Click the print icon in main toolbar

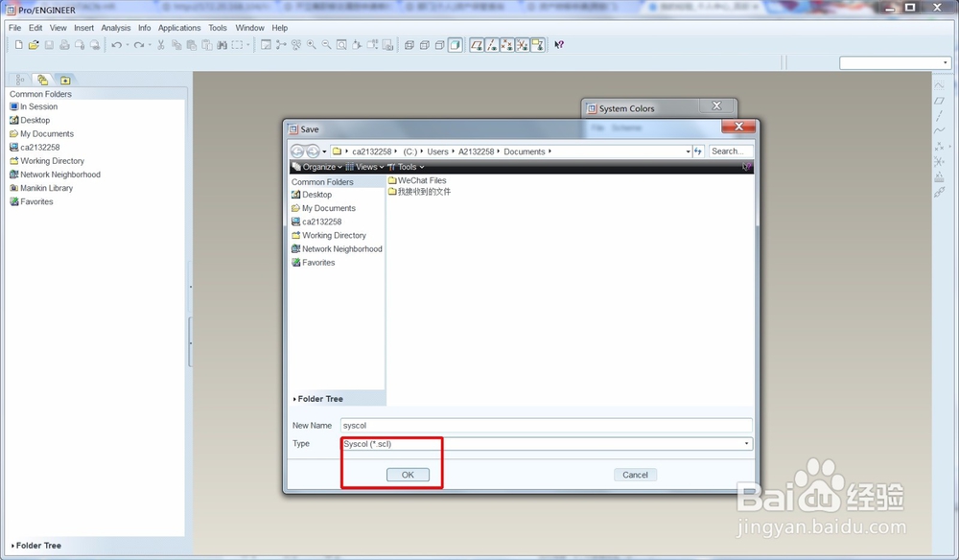(x=64, y=45)
